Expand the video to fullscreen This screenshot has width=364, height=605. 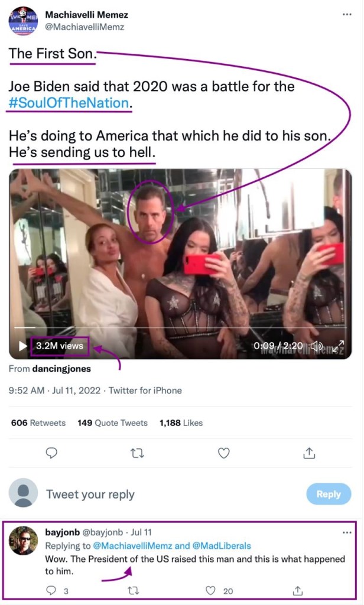pos(337,346)
